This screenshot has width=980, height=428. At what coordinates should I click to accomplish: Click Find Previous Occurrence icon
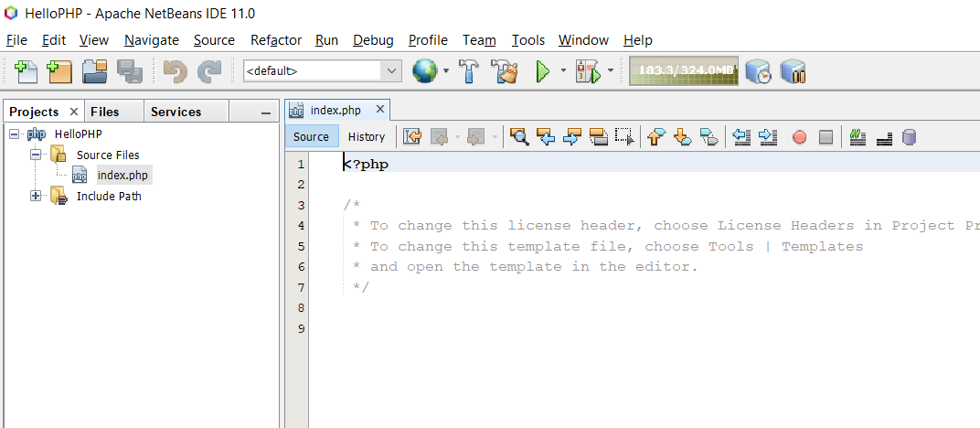pos(547,136)
